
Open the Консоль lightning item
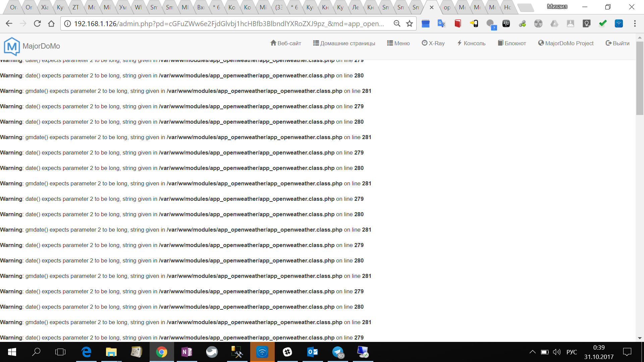point(471,43)
